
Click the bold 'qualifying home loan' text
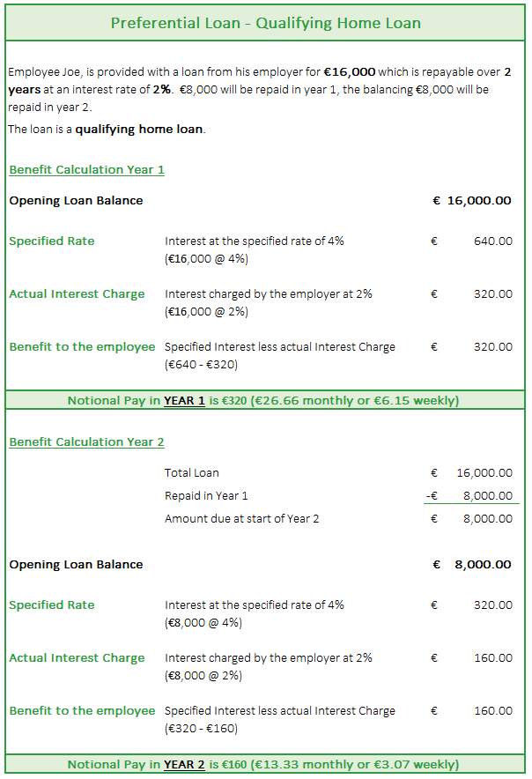[139, 130]
